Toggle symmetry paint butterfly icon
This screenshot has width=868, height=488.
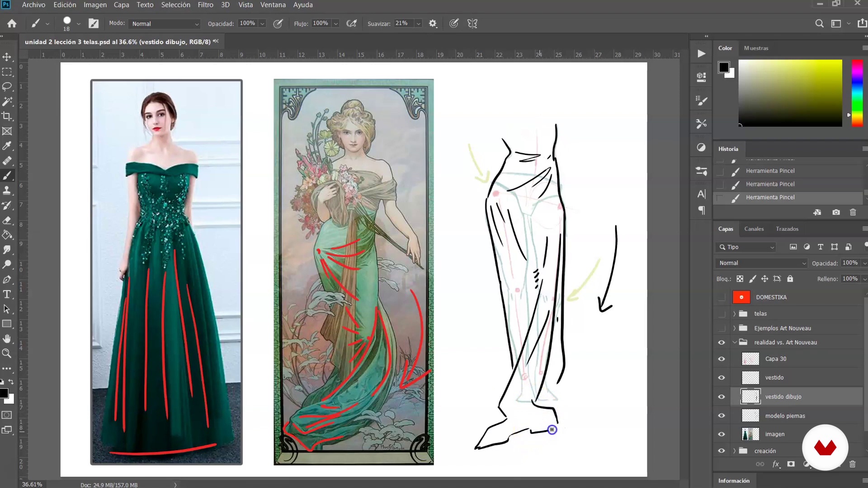coord(472,23)
